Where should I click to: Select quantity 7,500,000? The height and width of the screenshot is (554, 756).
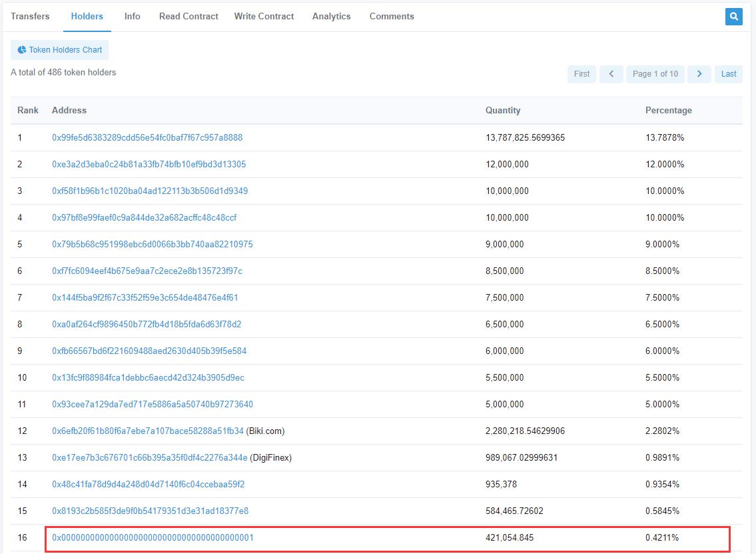505,298
